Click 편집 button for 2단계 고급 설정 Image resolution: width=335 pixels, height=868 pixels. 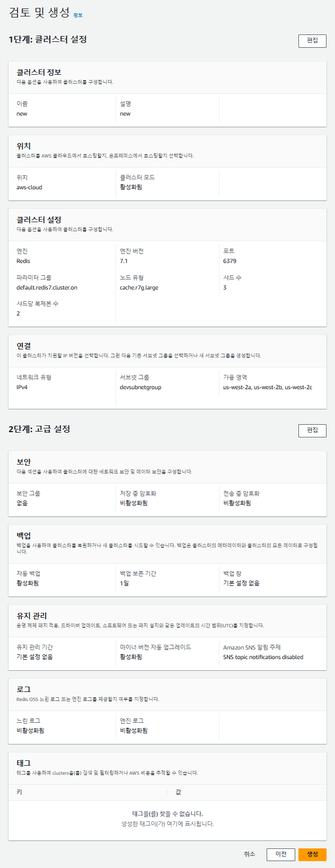pyautogui.click(x=312, y=430)
